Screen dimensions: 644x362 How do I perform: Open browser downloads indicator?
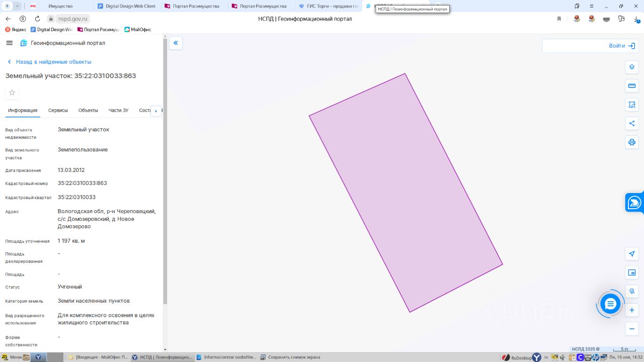(636, 19)
